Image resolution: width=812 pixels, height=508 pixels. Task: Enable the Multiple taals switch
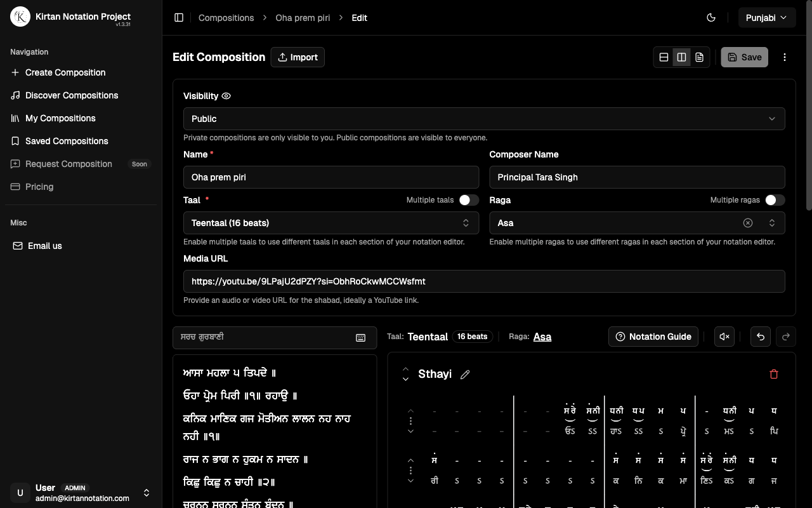click(x=469, y=199)
